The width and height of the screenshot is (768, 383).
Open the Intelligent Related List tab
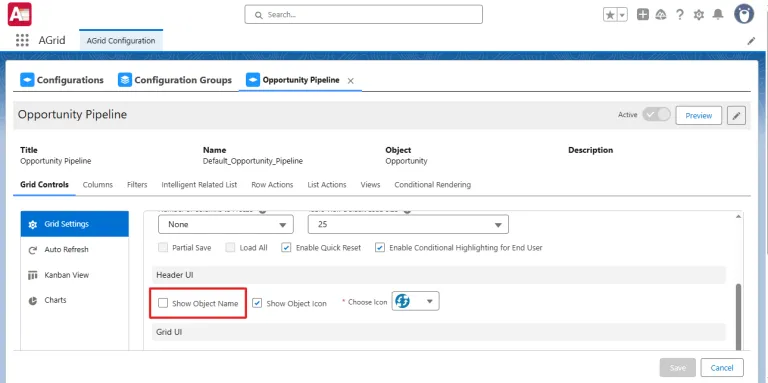199,185
